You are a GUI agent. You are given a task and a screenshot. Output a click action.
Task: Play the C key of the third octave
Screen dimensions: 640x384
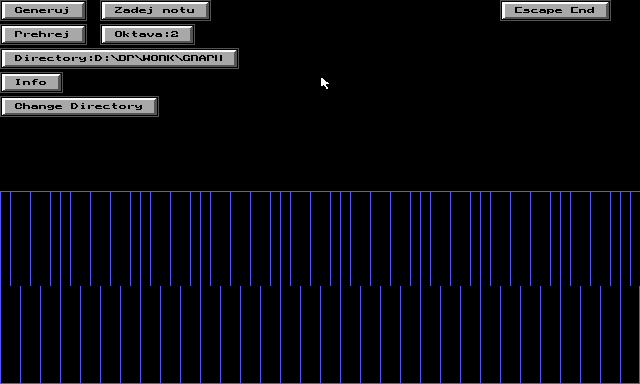(x=290, y=335)
